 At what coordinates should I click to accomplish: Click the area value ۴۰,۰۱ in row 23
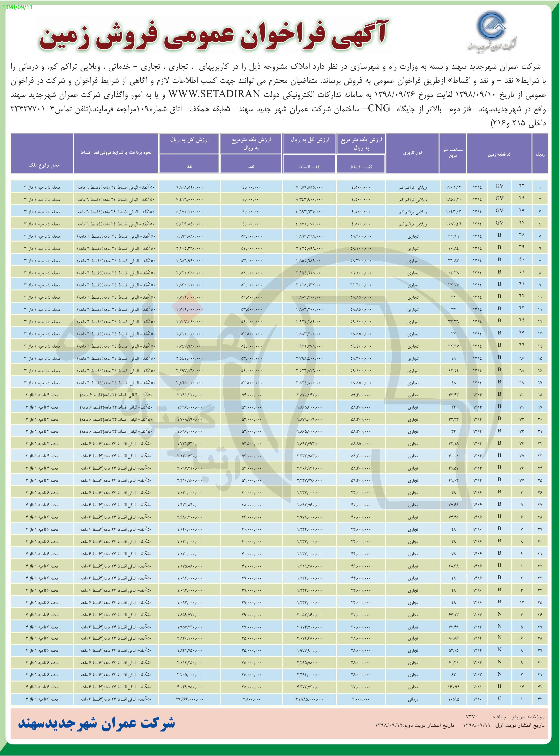pos(454,456)
